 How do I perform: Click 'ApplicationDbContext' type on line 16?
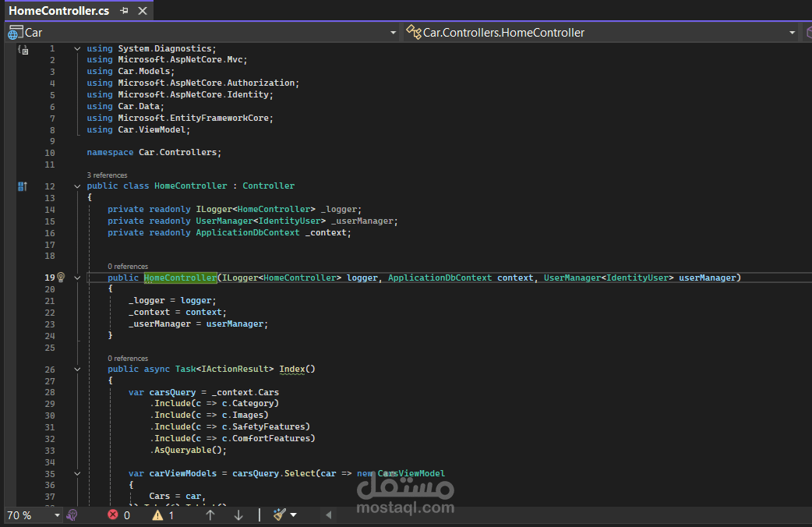click(248, 232)
